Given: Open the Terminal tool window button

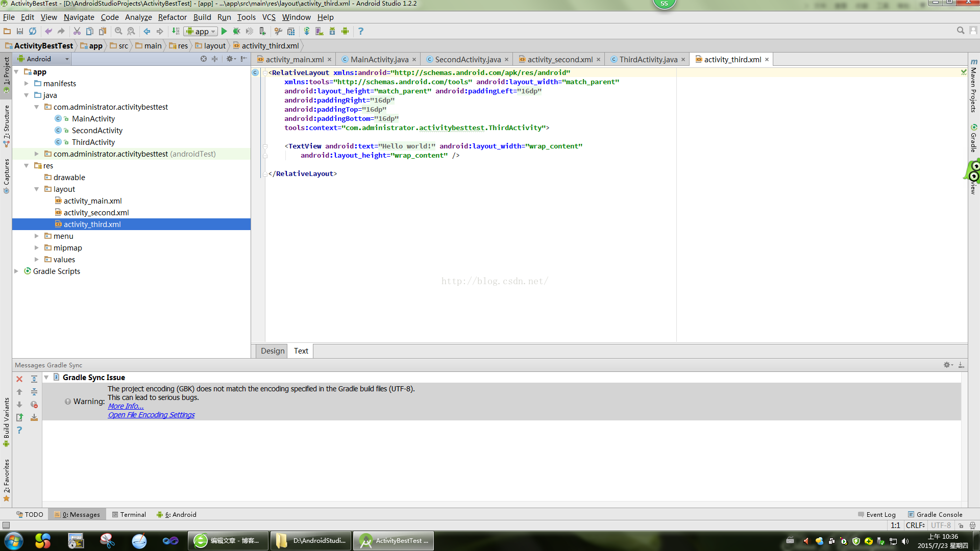Looking at the screenshot, I should (x=129, y=514).
